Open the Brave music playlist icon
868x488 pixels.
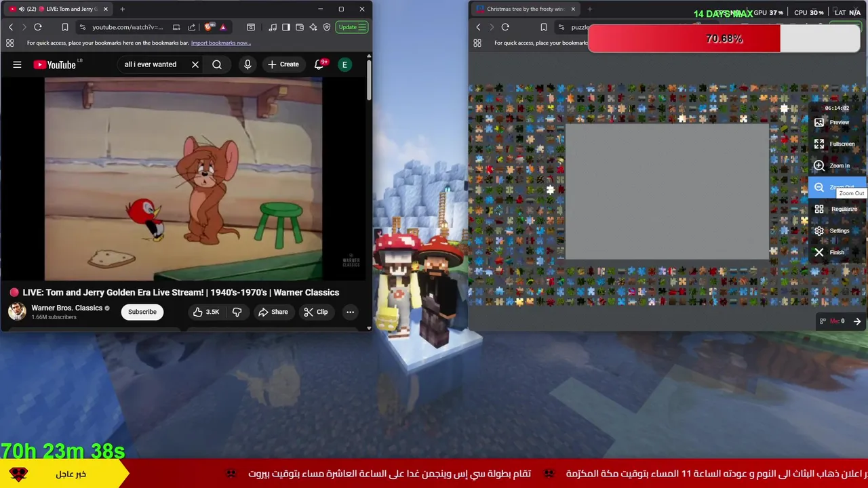(x=273, y=27)
